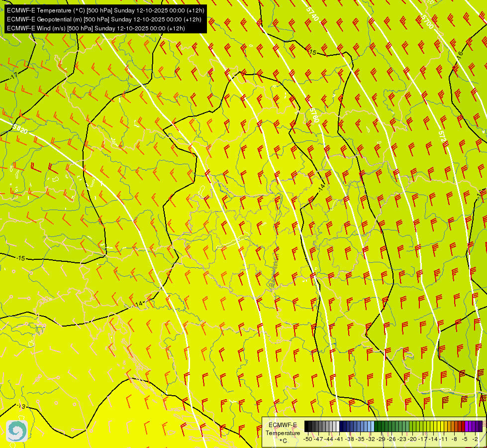Click the -35 value on the legend scale
The width and height of the screenshot is (487, 448).
[360, 440]
